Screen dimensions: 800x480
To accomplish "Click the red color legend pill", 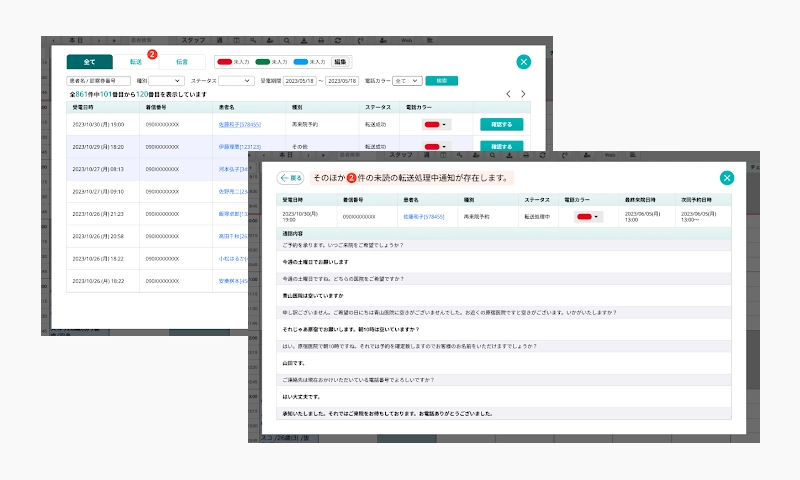I will 225,62.
